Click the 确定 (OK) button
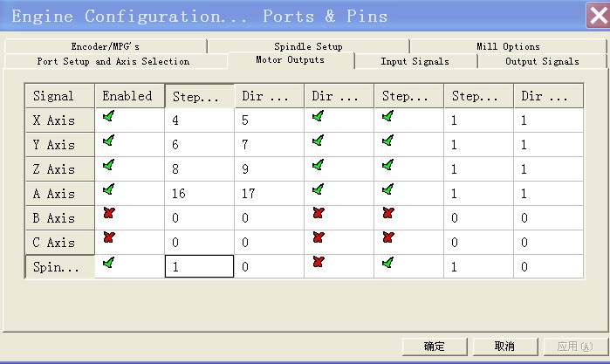This screenshot has width=610, height=364. [x=434, y=347]
